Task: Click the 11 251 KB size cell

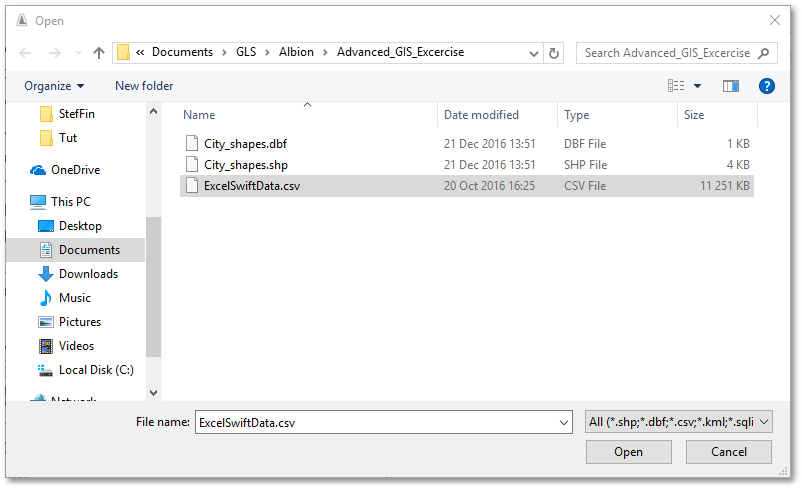Action: tap(725, 186)
